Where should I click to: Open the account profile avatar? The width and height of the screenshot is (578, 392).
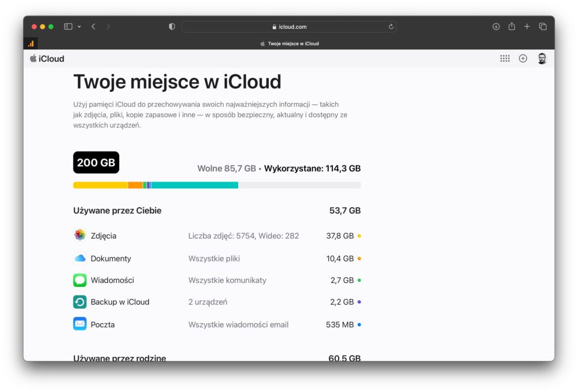click(x=542, y=58)
